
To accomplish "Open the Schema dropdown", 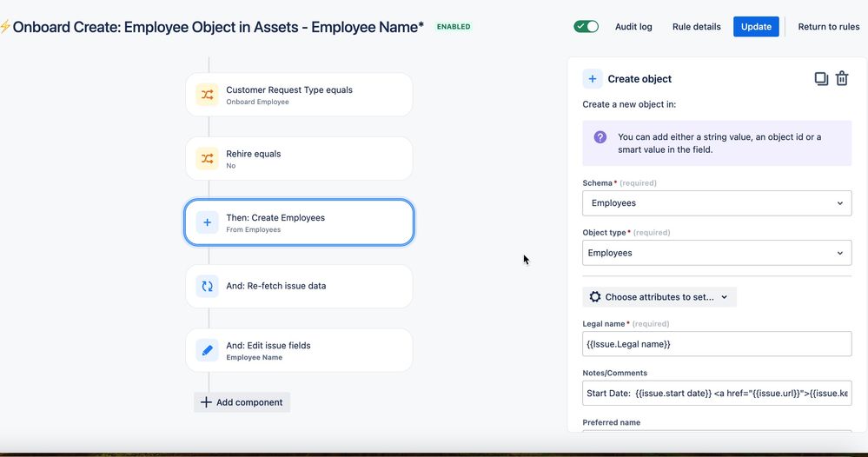I will click(x=717, y=203).
